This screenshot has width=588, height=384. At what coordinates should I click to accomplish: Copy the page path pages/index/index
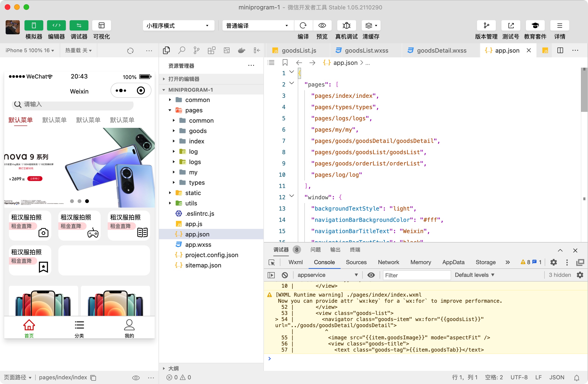point(93,378)
